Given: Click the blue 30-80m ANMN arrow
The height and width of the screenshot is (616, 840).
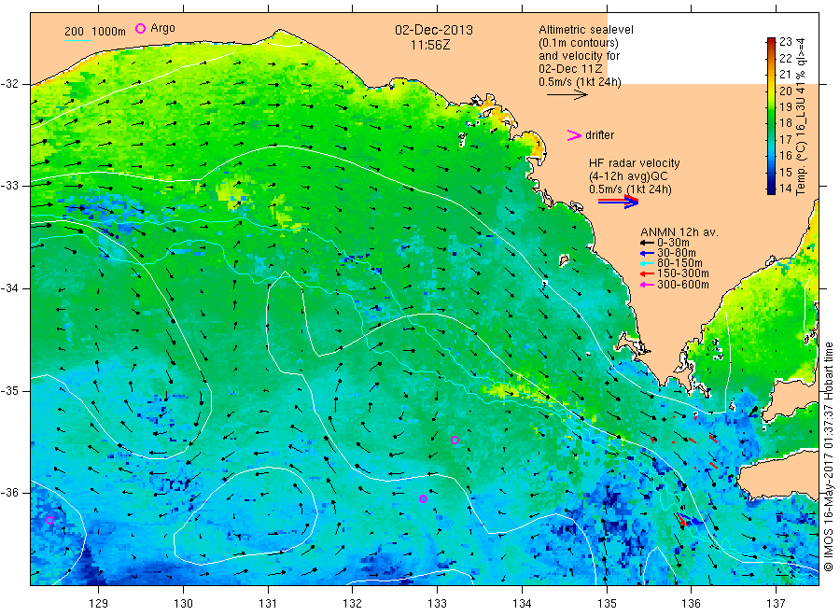Looking at the screenshot, I should tap(647, 253).
